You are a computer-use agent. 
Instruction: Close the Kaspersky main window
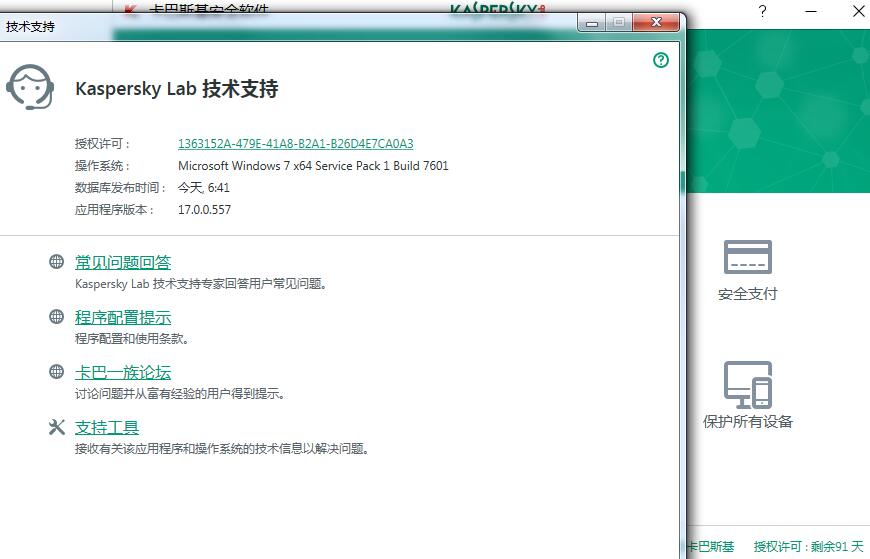[x=858, y=11]
